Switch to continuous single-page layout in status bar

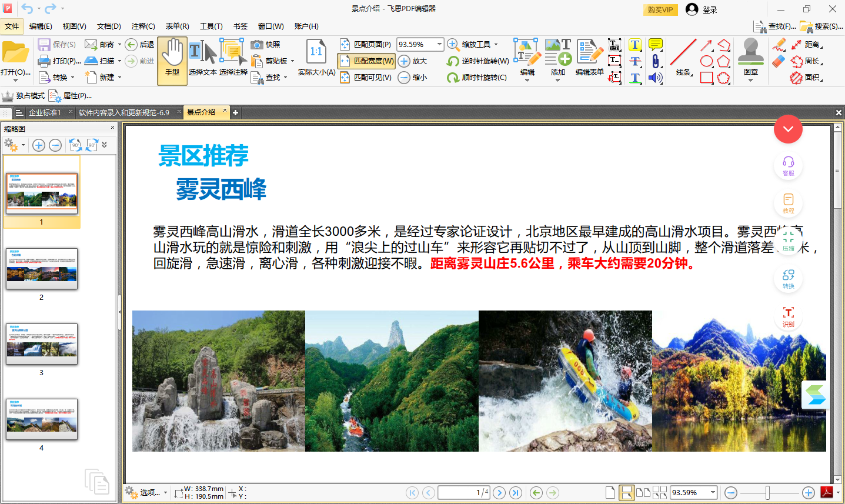pyautogui.click(x=627, y=493)
